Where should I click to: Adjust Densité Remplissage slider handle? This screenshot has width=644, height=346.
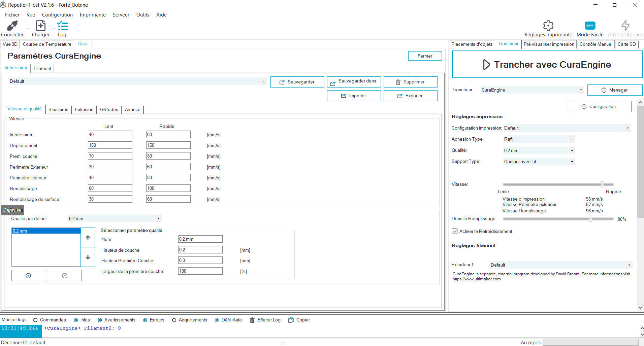click(590, 219)
